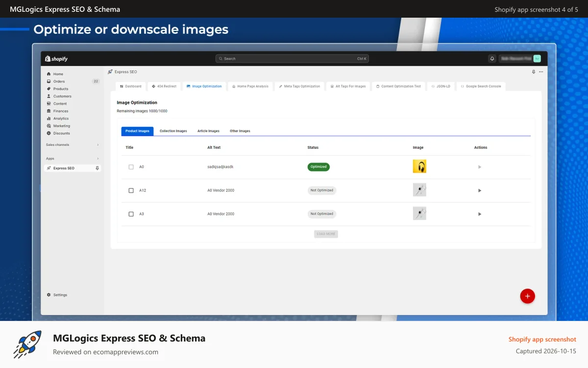588x368 pixels.
Task: Click the Actions column header
Action: [481, 148]
